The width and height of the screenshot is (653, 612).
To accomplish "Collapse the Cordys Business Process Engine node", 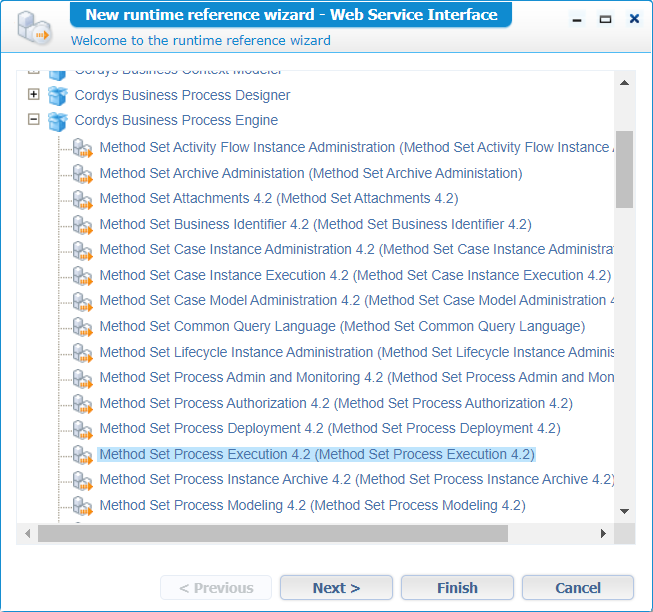I will (x=34, y=120).
